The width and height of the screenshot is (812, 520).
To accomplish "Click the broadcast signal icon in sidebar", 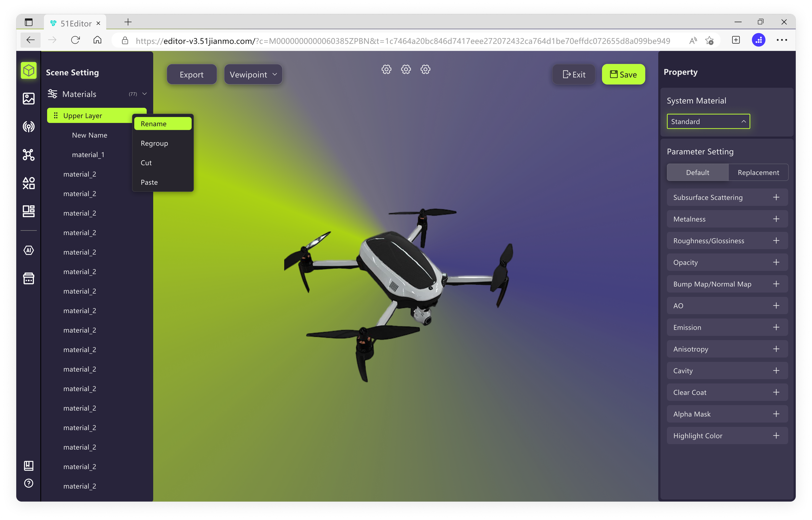I will [29, 127].
